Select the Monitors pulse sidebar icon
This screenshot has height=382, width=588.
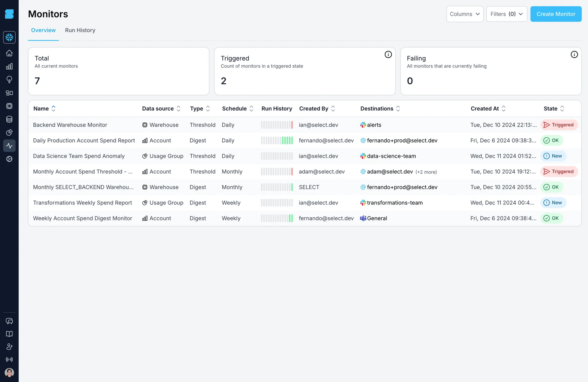(9, 146)
